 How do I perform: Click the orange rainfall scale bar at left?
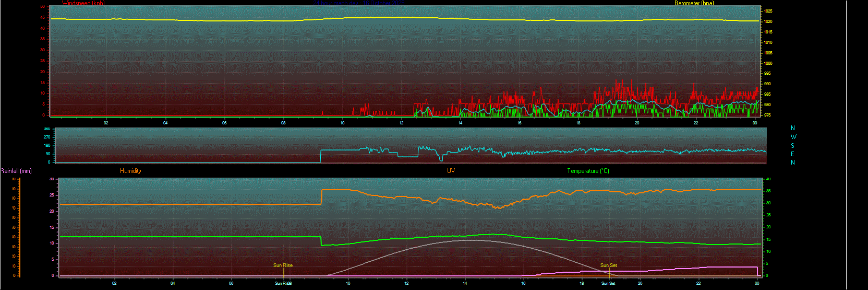click(19, 227)
